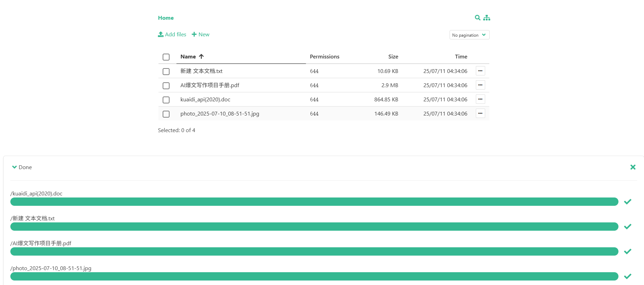644x285 pixels.
Task: Go to the Home breadcrumb
Action: 166,18
